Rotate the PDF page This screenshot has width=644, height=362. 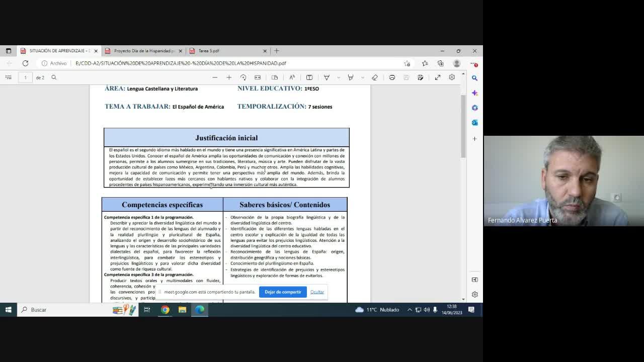[x=243, y=77]
